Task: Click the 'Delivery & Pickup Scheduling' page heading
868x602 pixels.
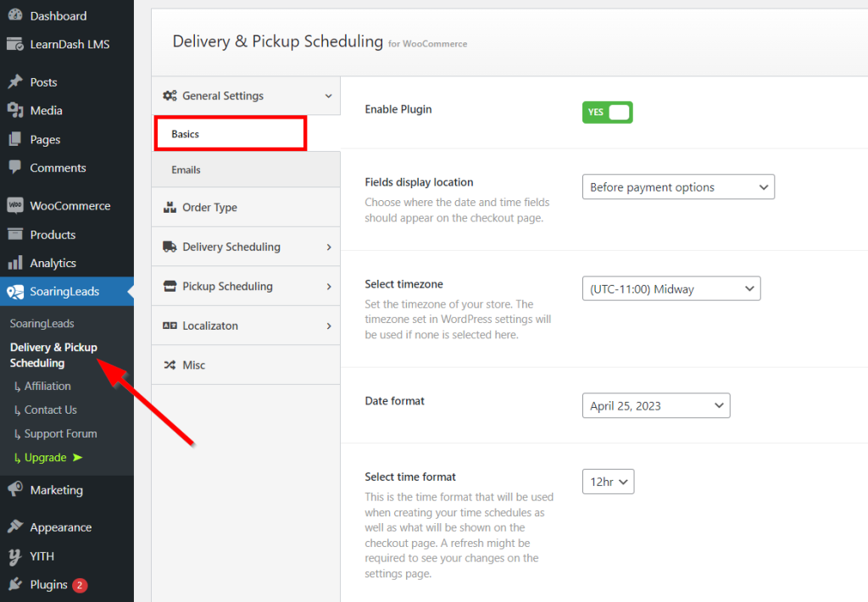Action: [277, 41]
